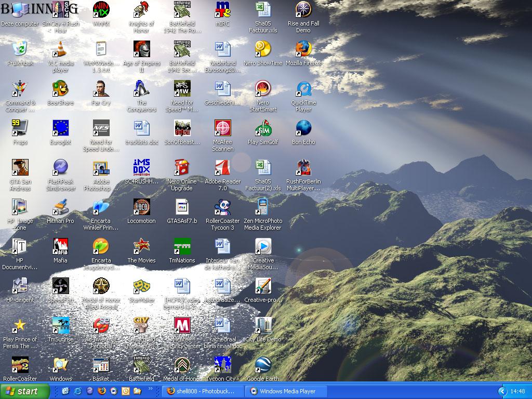Launch the mIRC desktop icon
The image size is (532, 399).
click(222, 11)
